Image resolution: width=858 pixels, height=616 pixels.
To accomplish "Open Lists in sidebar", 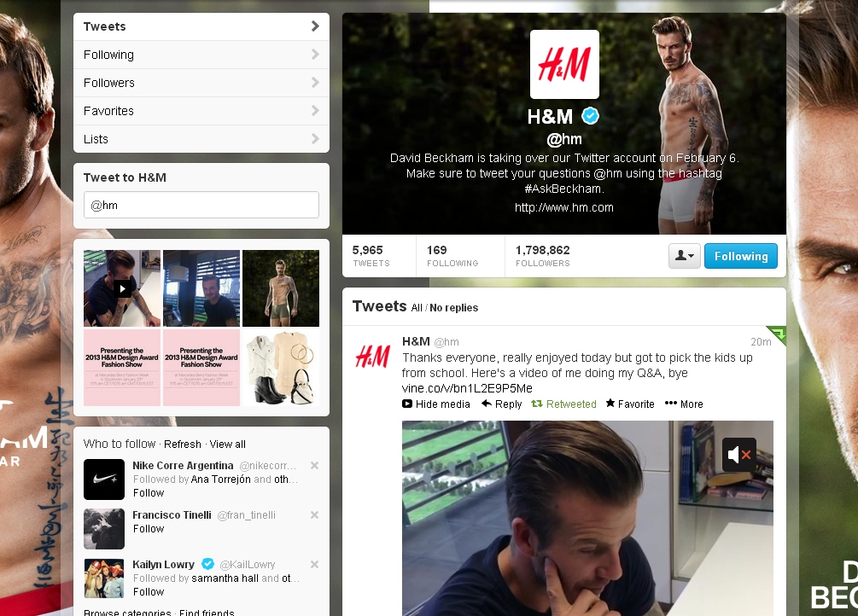I will point(201,139).
